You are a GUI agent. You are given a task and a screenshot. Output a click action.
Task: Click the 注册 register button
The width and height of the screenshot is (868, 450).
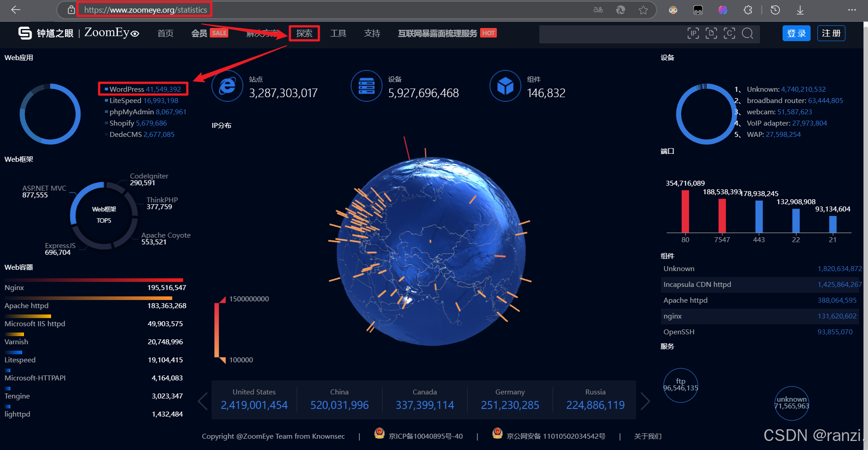click(x=831, y=33)
